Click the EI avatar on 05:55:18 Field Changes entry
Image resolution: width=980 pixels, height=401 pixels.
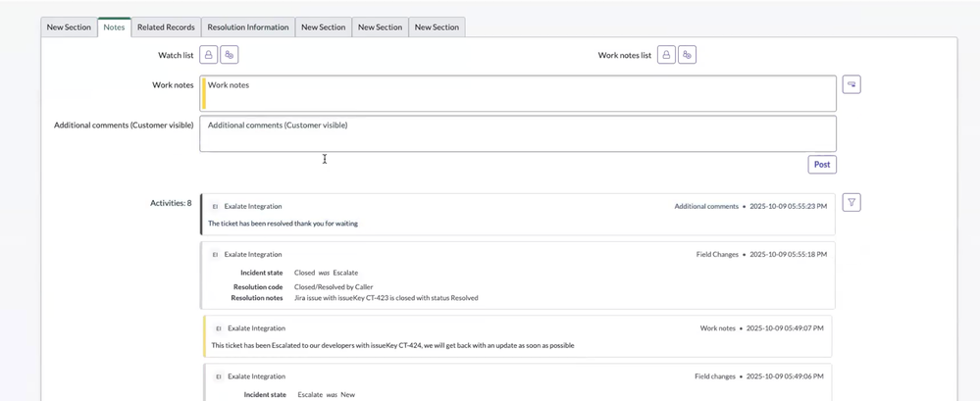pos(215,254)
